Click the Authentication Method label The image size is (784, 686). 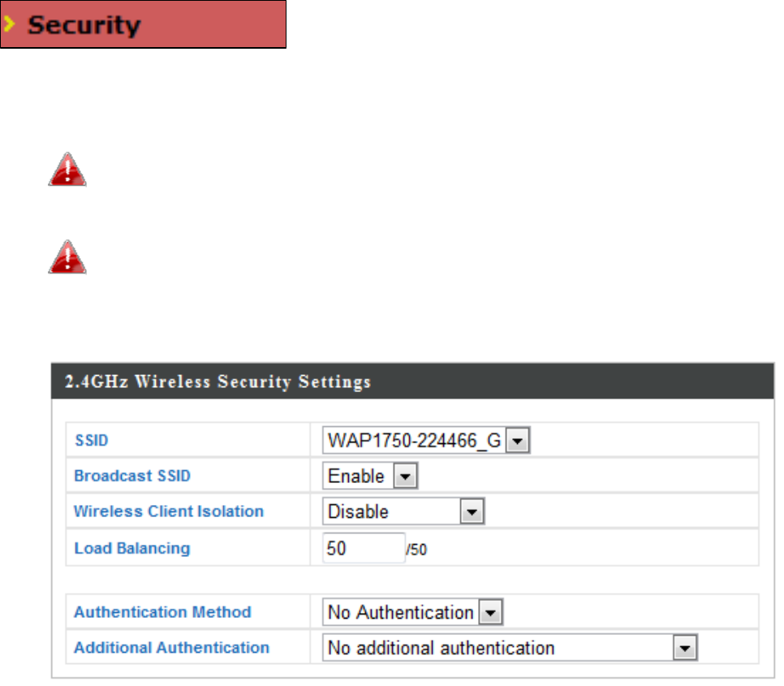click(x=162, y=613)
